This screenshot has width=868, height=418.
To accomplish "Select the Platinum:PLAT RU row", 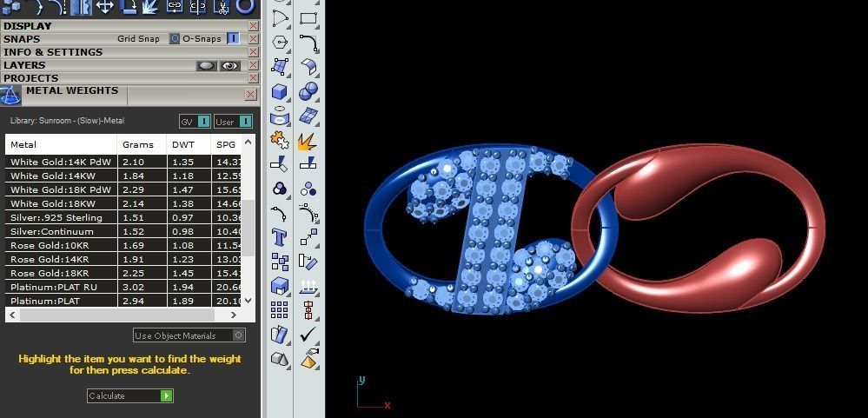I will 123,287.
